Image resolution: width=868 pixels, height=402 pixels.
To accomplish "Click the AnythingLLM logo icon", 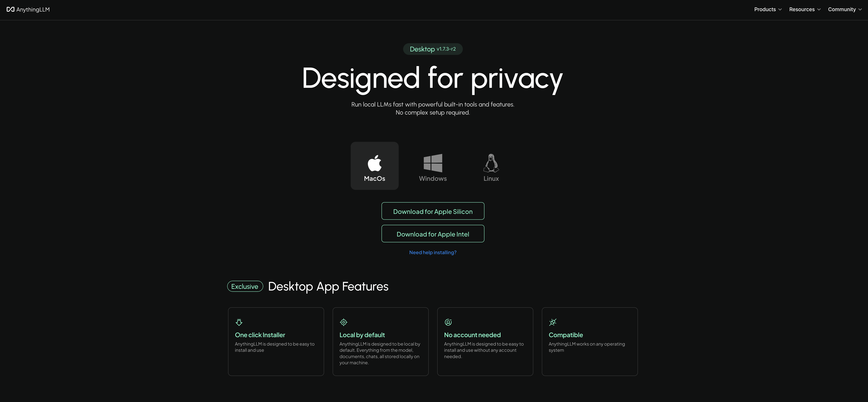I will tap(10, 9).
